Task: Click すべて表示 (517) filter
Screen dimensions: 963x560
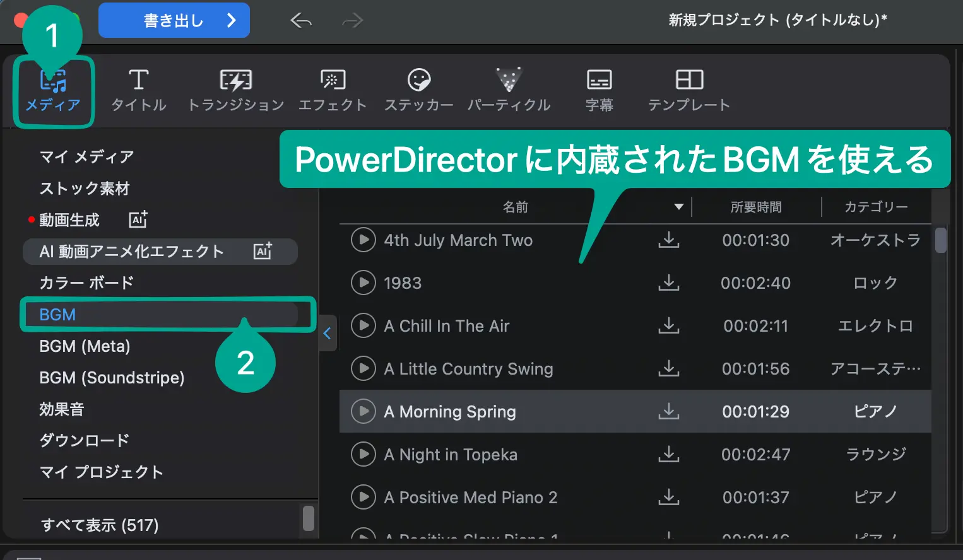Action: coord(100,525)
